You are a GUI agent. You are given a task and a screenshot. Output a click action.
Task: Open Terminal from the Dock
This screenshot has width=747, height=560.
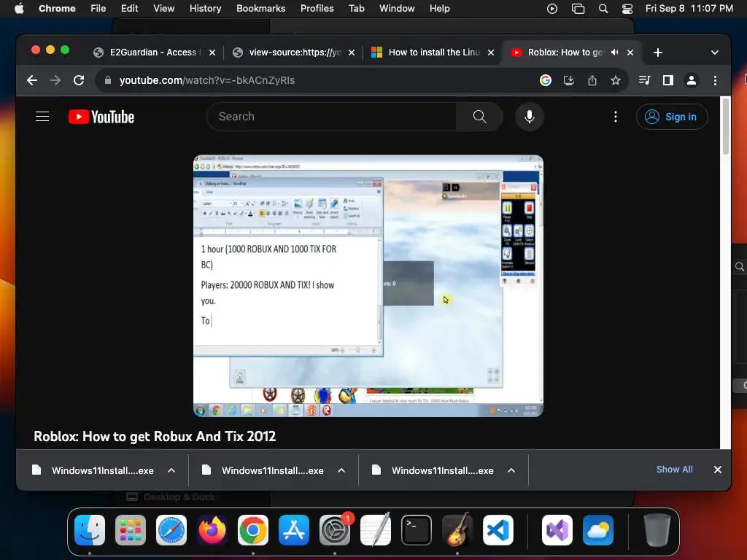coord(417,530)
